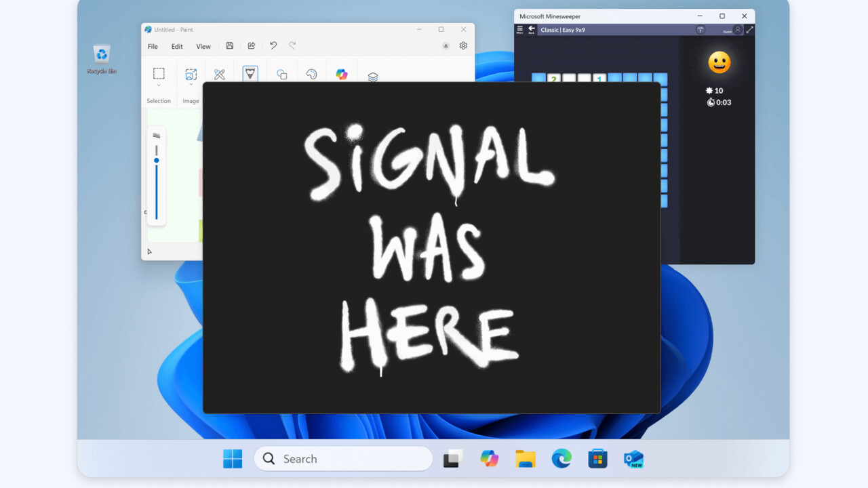Expand the Selection dropdown arrow
This screenshot has width=868, height=488.
(x=159, y=85)
